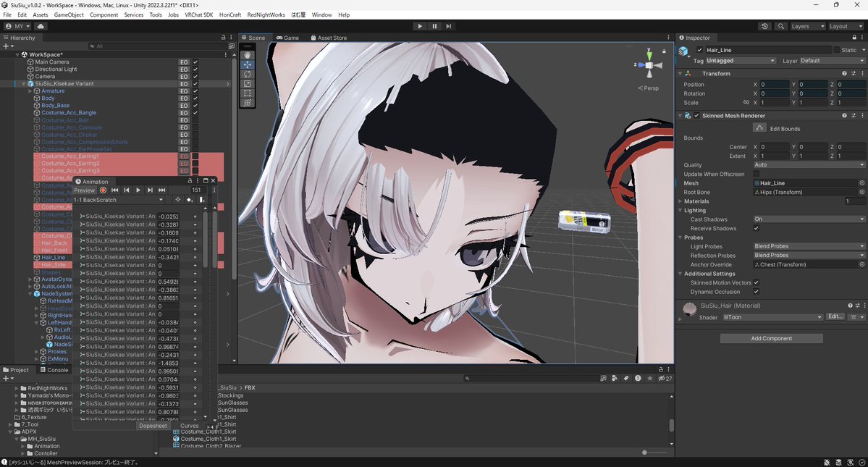
Task: Toggle Dynamic Occlusion checkbox
Action: [757, 292]
